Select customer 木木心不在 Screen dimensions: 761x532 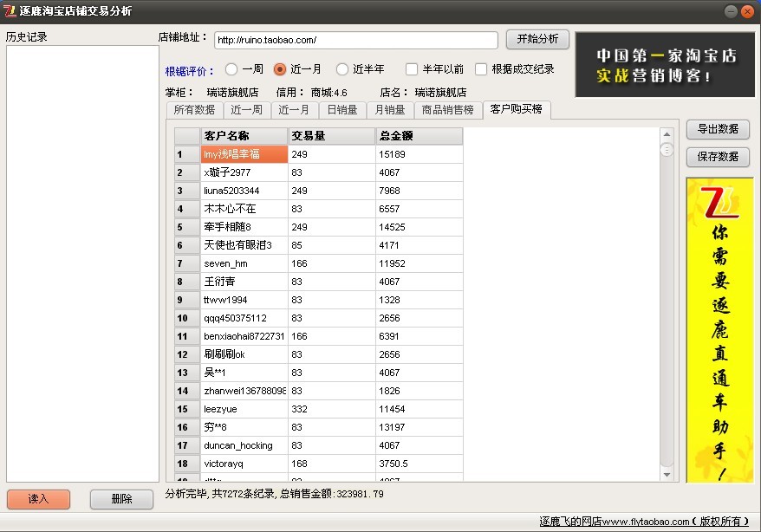244,209
